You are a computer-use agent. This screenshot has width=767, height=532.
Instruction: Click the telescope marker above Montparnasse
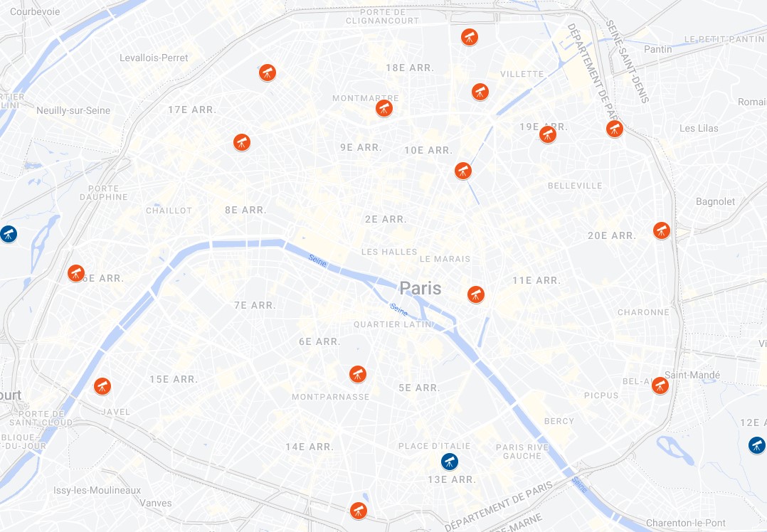tap(358, 375)
